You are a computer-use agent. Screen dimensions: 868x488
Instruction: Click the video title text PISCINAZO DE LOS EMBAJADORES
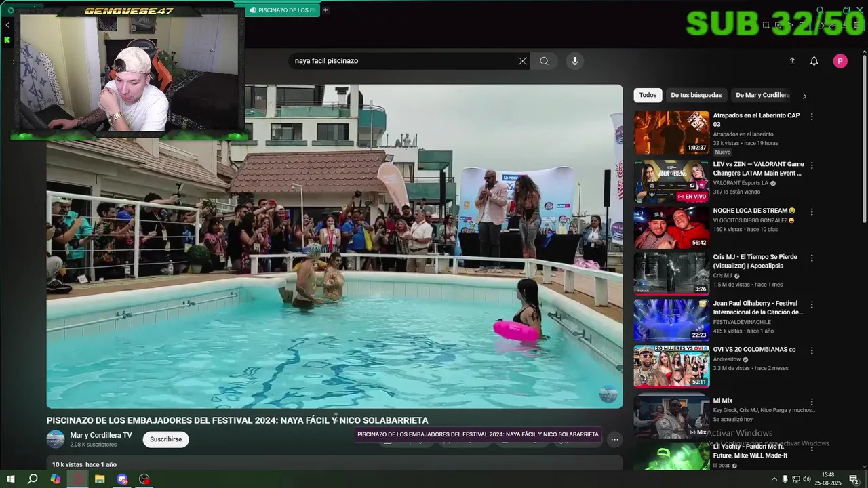point(237,420)
